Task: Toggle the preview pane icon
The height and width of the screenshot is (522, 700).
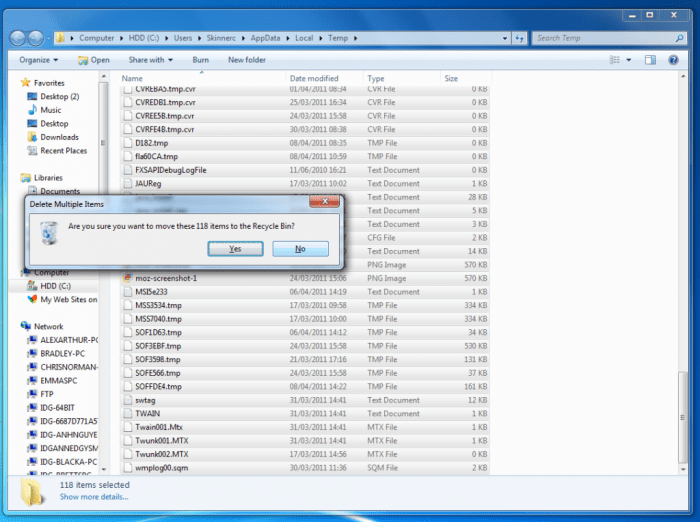Action: (650, 60)
